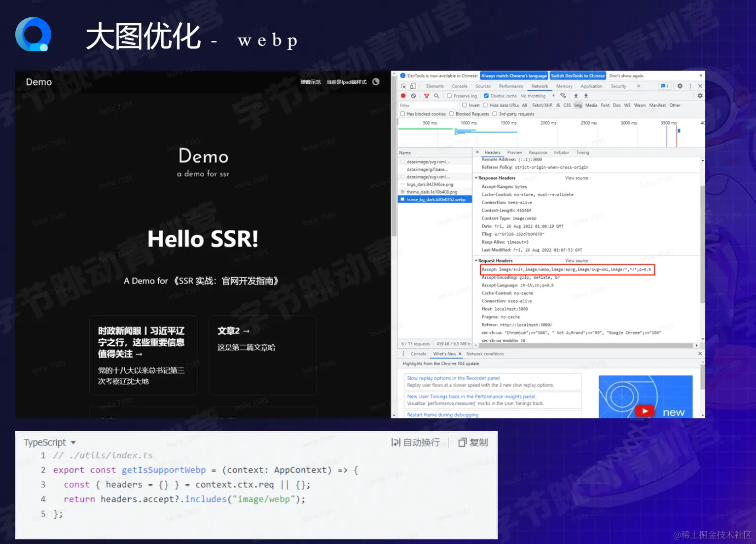Click the export HAR download arrow

(586, 96)
